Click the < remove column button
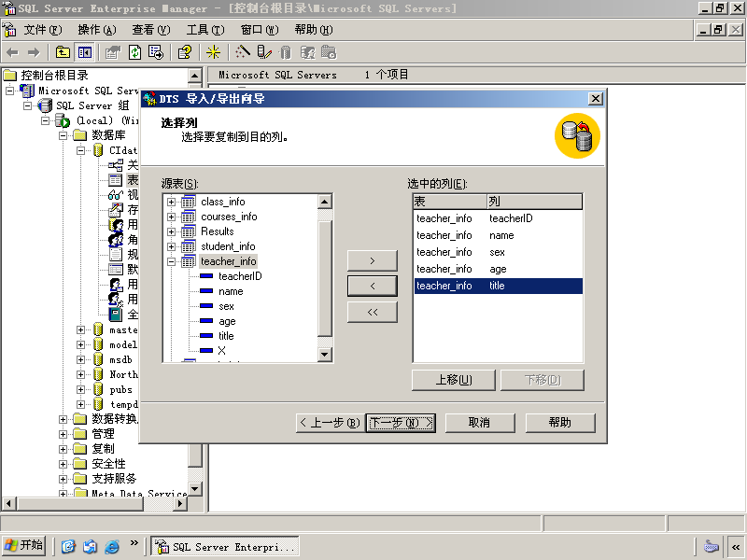The height and width of the screenshot is (560, 747). [x=372, y=286]
